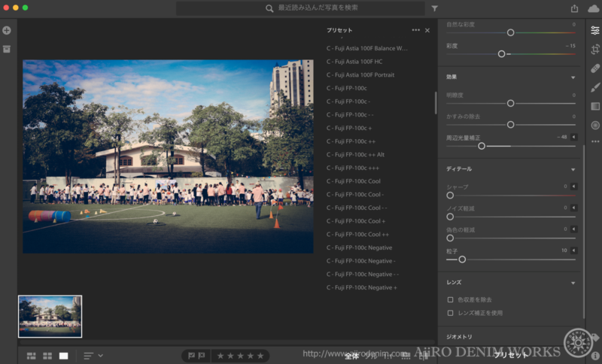Select the Radial Gradient tool
This screenshot has height=364, width=602.
tap(595, 125)
